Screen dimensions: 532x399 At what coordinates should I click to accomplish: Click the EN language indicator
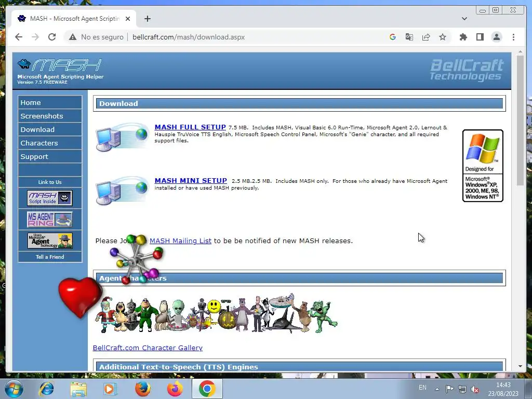tap(422, 388)
